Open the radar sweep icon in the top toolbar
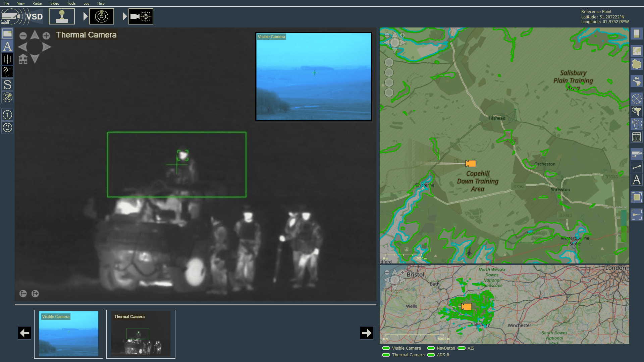Viewport: 644px width, 362px height. coord(102,16)
